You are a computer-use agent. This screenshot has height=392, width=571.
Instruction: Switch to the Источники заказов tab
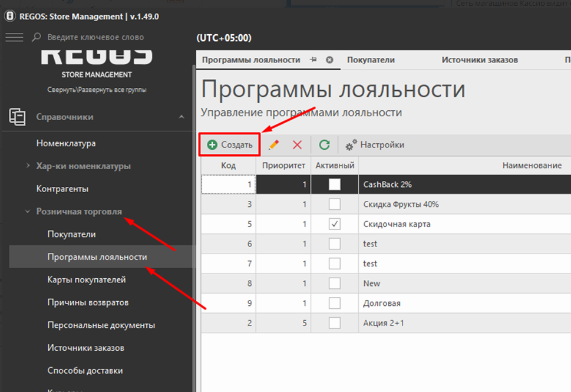tap(480, 60)
